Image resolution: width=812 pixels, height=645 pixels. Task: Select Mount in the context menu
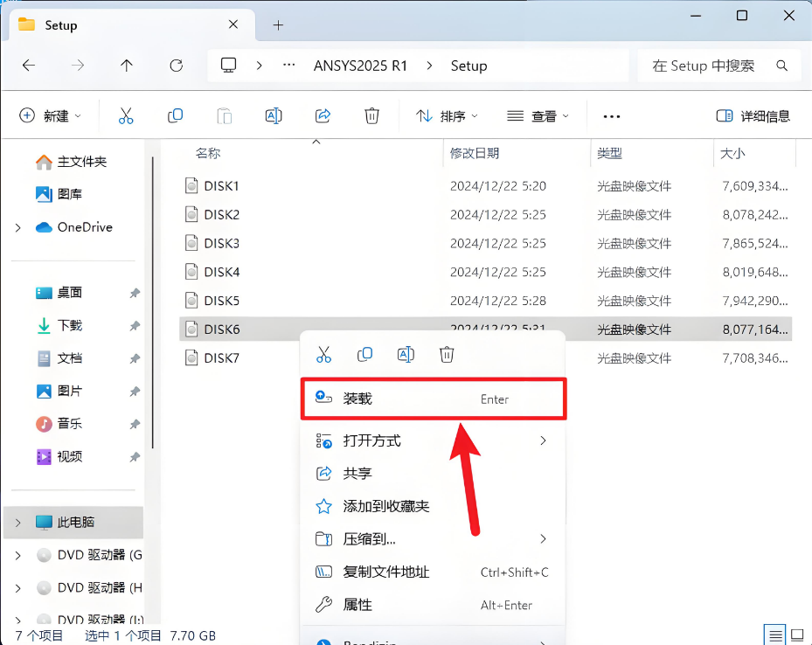[x=434, y=399]
